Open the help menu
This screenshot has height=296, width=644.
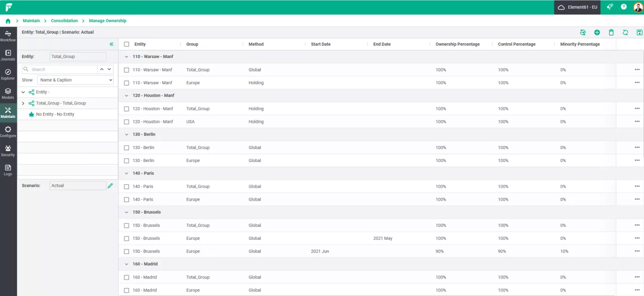pyautogui.click(x=624, y=7)
